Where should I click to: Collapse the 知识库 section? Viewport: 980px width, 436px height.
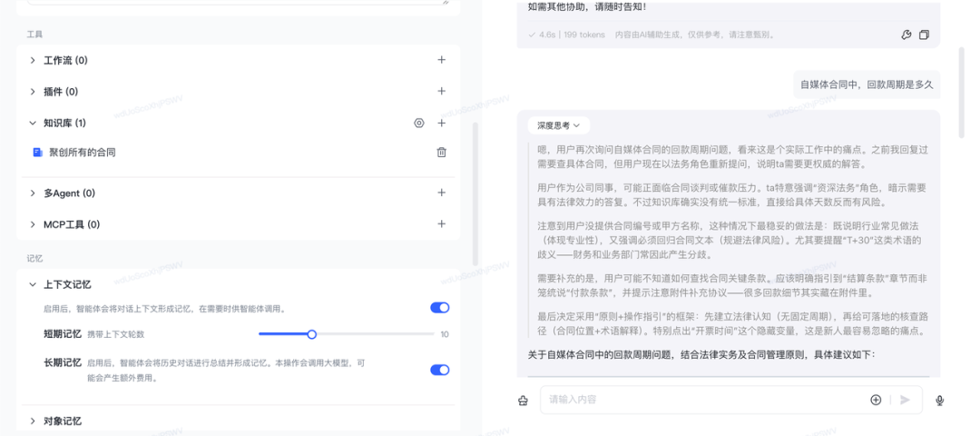click(34, 123)
